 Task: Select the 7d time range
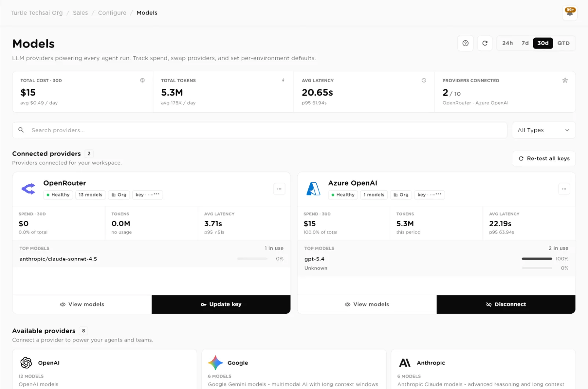525,43
